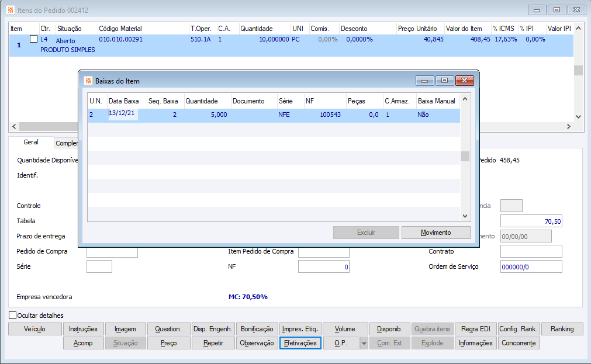Image resolution: width=591 pixels, height=364 pixels.
Task: Click the Baixas grid vertical scrollbar thumb
Action: (x=465, y=156)
